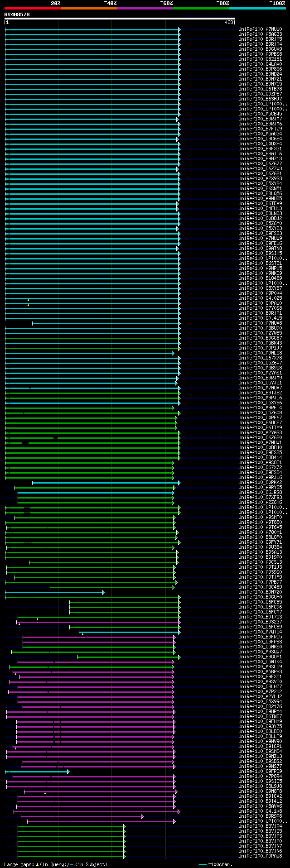Select hit label UniRef100_Q8LHZ7

pos(260,686)
